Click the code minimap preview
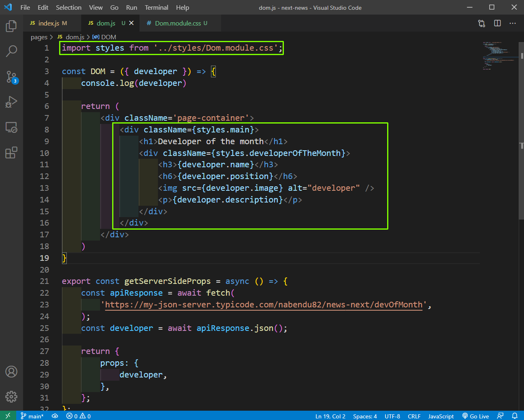 [x=498, y=55]
